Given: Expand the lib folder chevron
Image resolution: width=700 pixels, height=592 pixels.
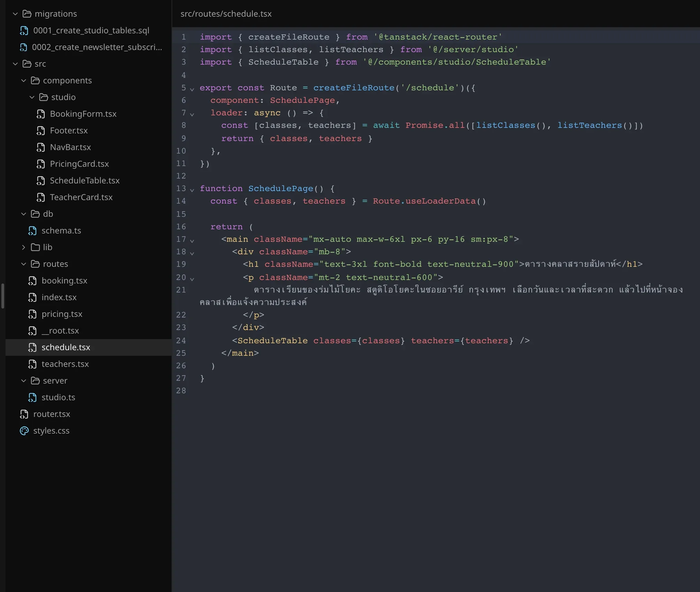Looking at the screenshot, I should (24, 247).
